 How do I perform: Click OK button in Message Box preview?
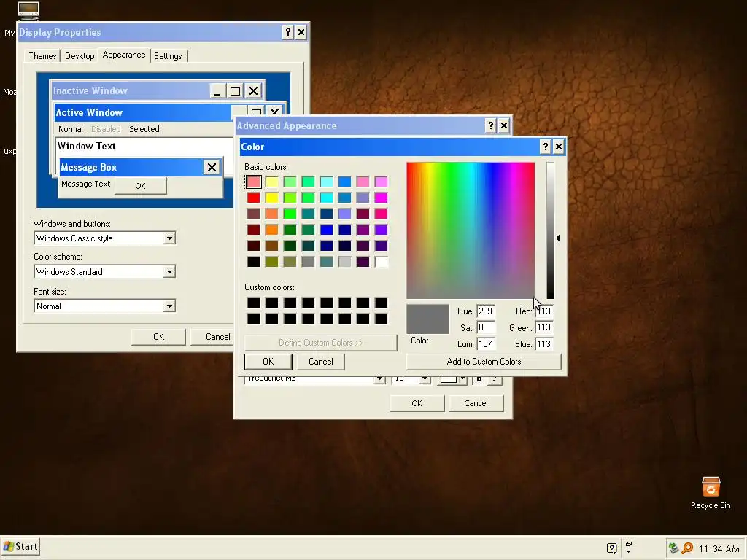140,186
